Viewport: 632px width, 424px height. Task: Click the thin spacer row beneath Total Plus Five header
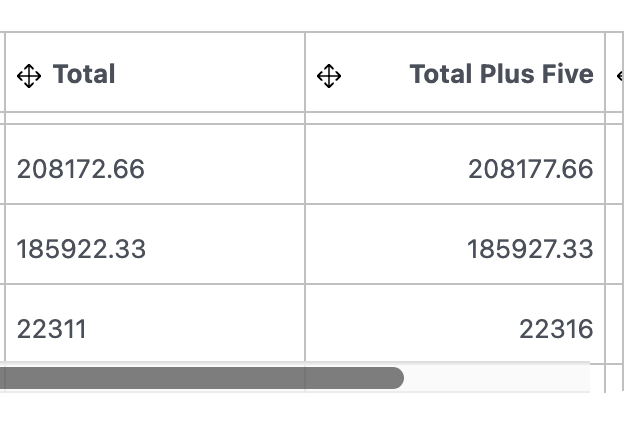coord(455,118)
